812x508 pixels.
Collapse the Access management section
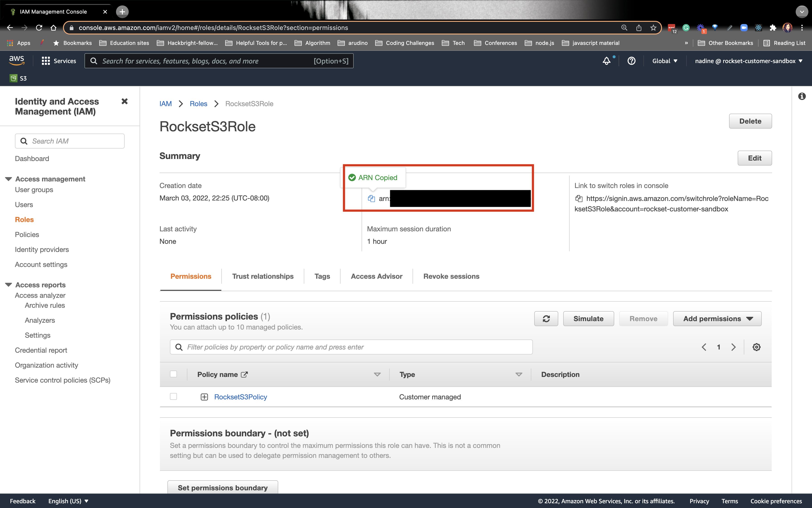(x=9, y=179)
